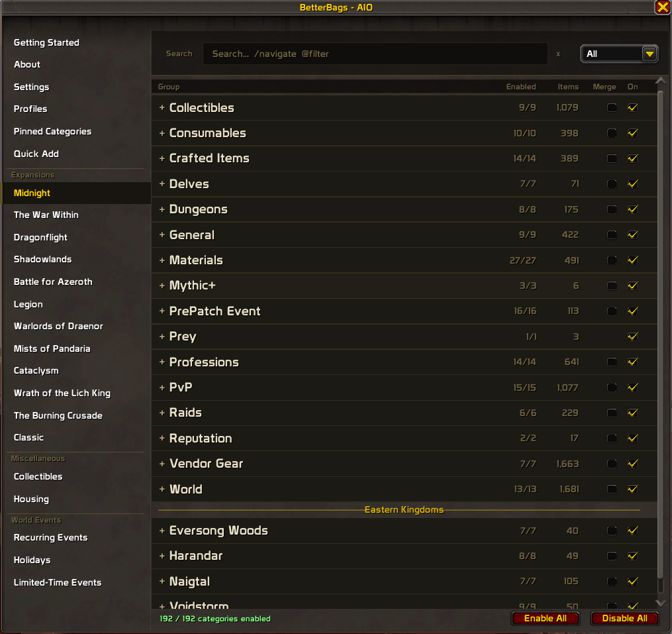Expand the Collectibles group
The width and height of the screenshot is (672, 634).
[162, 108]
